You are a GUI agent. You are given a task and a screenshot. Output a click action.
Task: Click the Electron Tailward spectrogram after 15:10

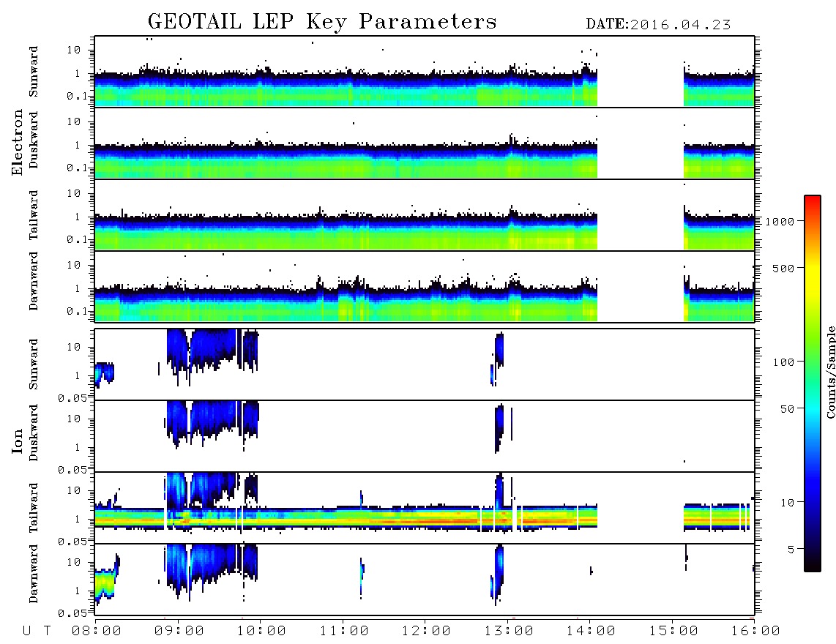tap(719, 232)
